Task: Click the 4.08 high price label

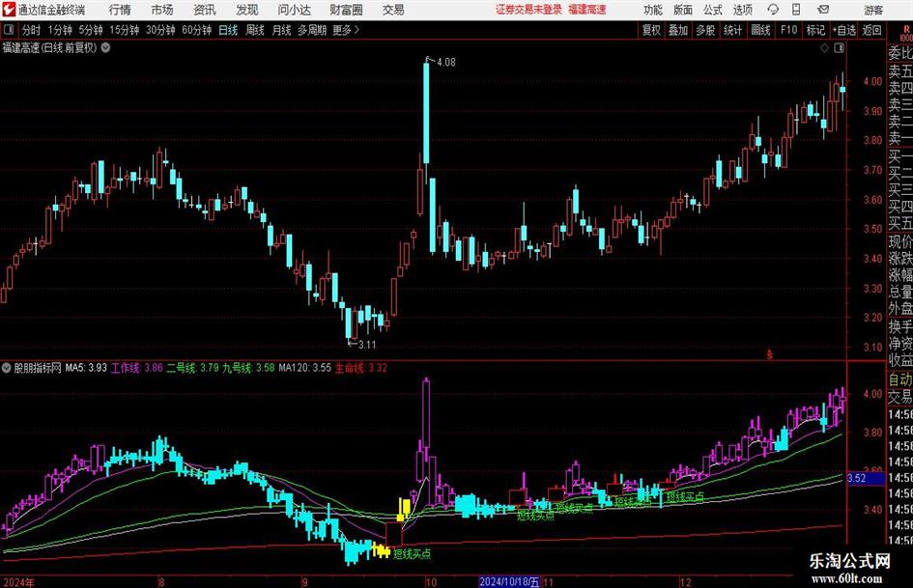Action: [446, 62]
